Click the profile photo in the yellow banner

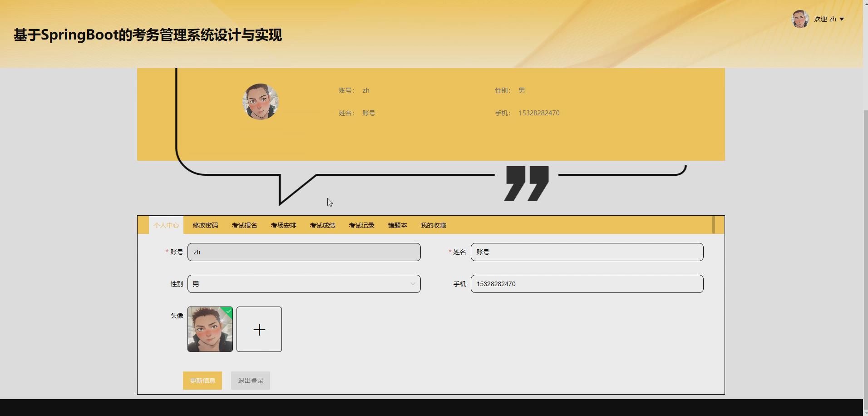pos(260,101)
